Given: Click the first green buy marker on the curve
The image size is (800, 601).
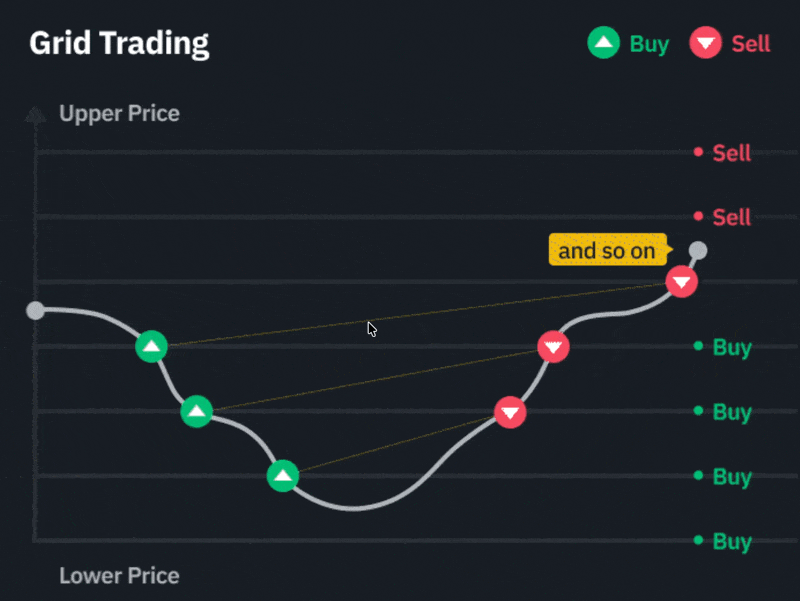Looking at the screenshot, I should click(x=151, y=347).
